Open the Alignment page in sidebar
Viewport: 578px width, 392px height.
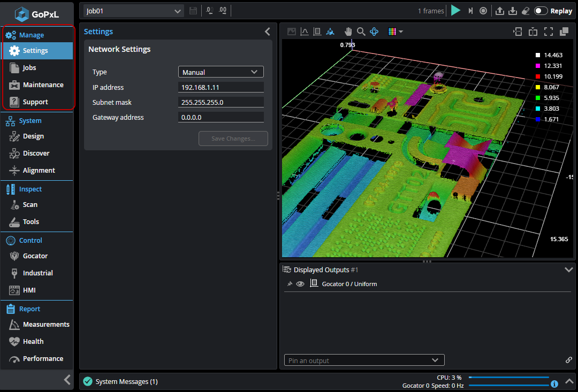(37, 170)
